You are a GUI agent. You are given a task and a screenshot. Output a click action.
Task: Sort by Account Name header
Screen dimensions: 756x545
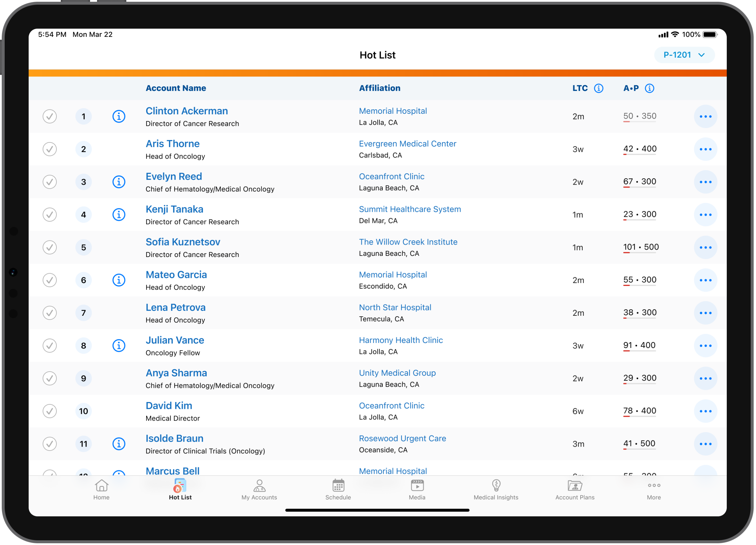176,88
